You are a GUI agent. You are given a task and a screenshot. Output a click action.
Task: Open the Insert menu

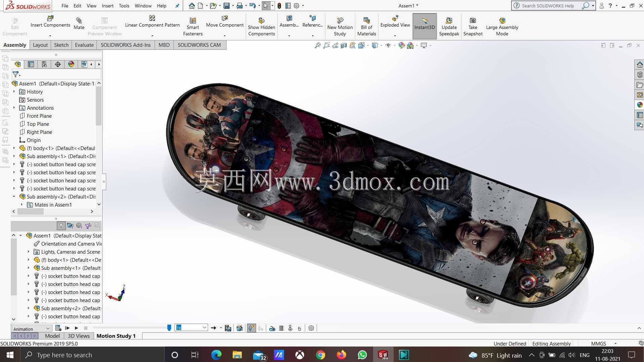(x=108, y=6)
